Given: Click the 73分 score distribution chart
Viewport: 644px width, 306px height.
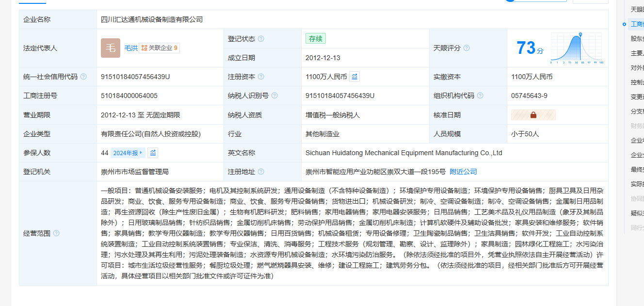Looking at the screenshot, I should (x=576, y=48).
